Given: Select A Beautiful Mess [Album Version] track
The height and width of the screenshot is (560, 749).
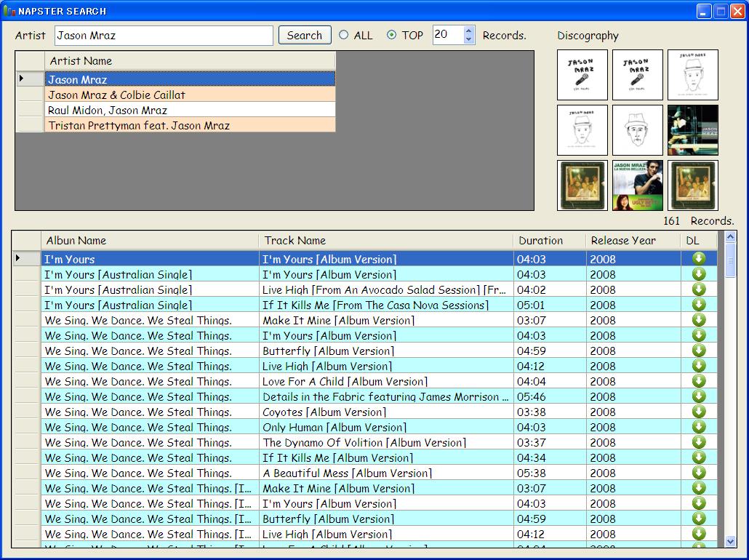Looking at the screenshot, I should tap(386, 473).
